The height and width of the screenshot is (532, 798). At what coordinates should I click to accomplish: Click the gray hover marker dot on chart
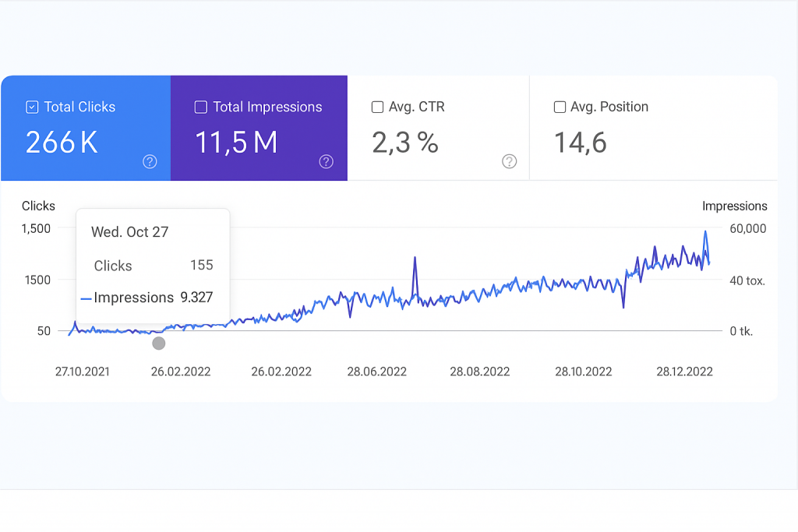tap(159, 344)
